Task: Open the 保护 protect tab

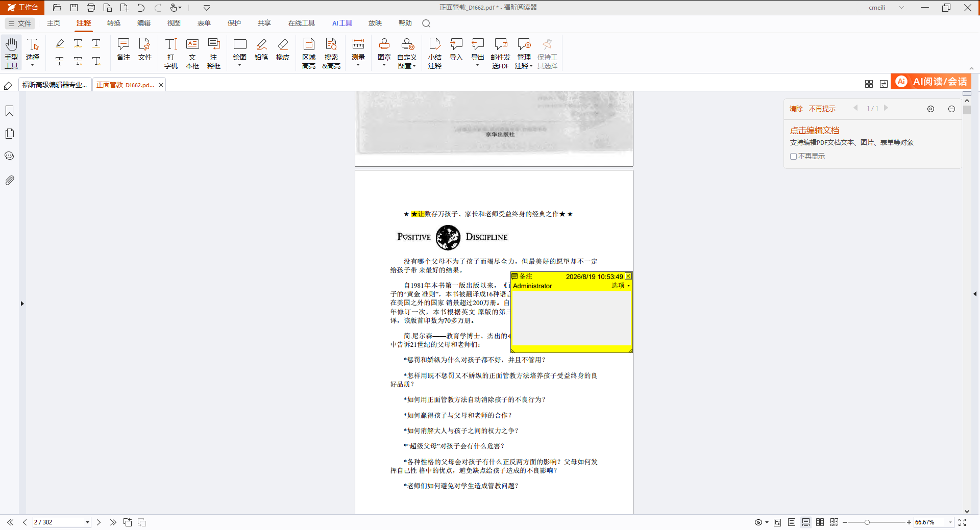Action: pos(234,23)
